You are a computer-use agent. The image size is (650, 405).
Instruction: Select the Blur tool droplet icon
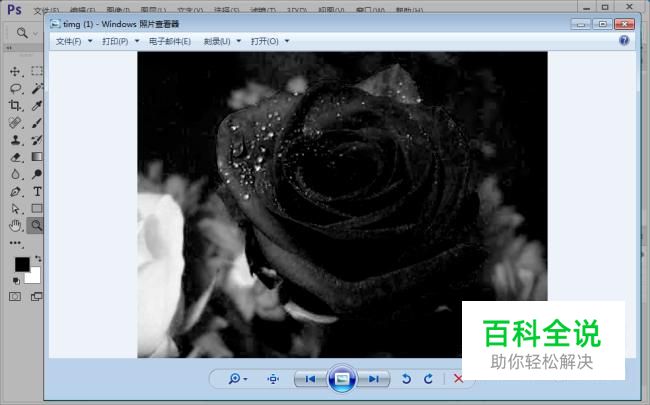pyautogui.click(x=15, y=174)
